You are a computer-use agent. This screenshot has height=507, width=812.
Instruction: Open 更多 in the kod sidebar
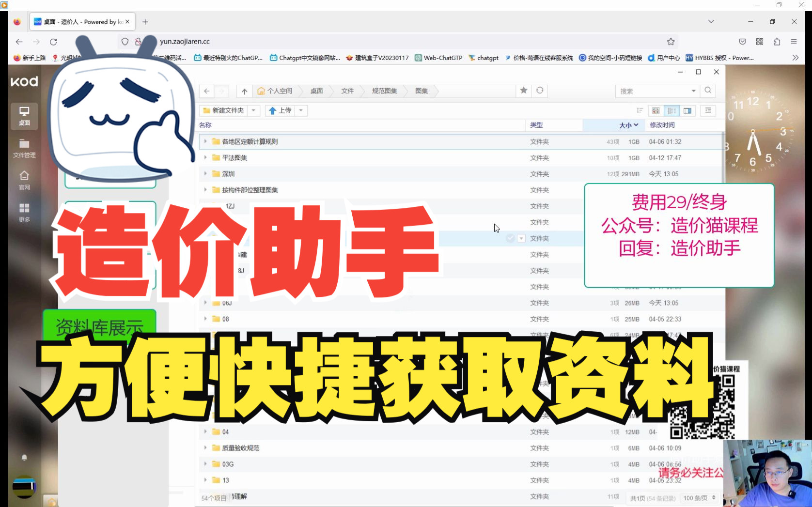[x=24, y=213]
